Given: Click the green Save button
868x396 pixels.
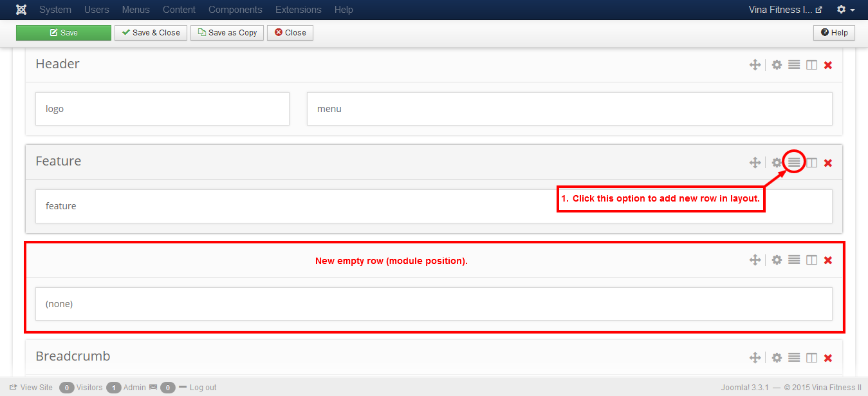Looking at the screenshot, I should pos(64,33).
